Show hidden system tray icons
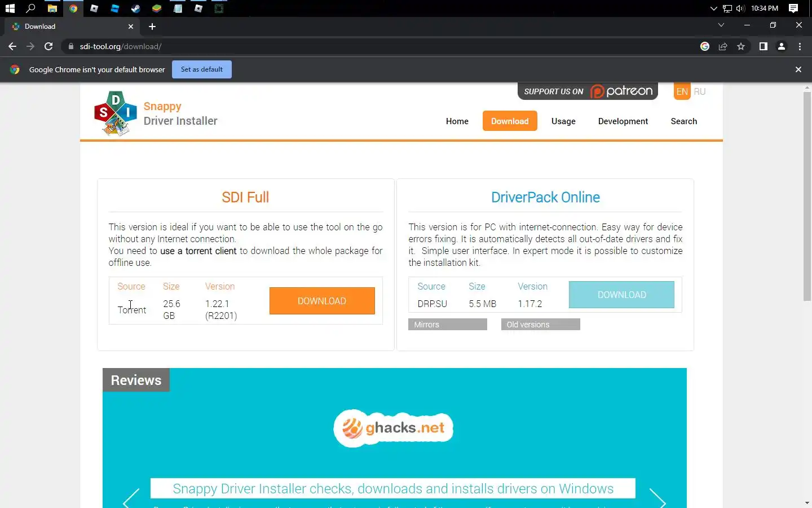Viewport: 812px width, 508px height. 713,8
